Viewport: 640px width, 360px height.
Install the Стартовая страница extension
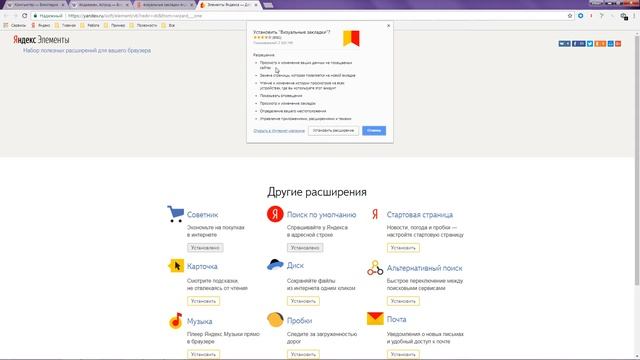tap(403, 248)
